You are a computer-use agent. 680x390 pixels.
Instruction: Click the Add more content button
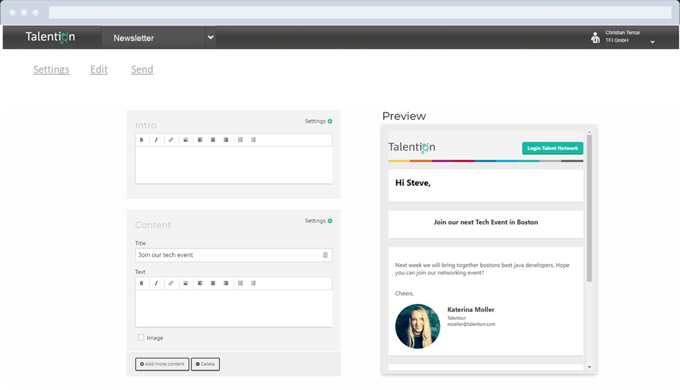click(x=162, y=364)
